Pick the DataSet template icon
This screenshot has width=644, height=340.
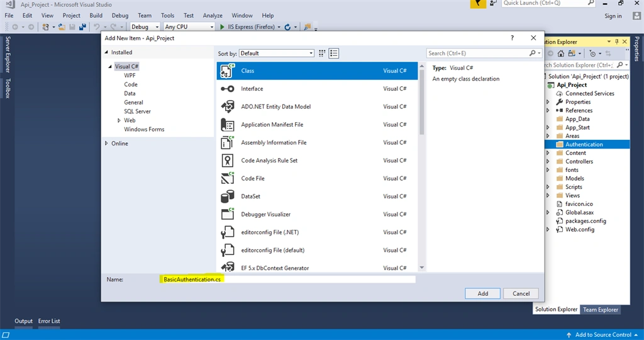[x=227, y=196]
